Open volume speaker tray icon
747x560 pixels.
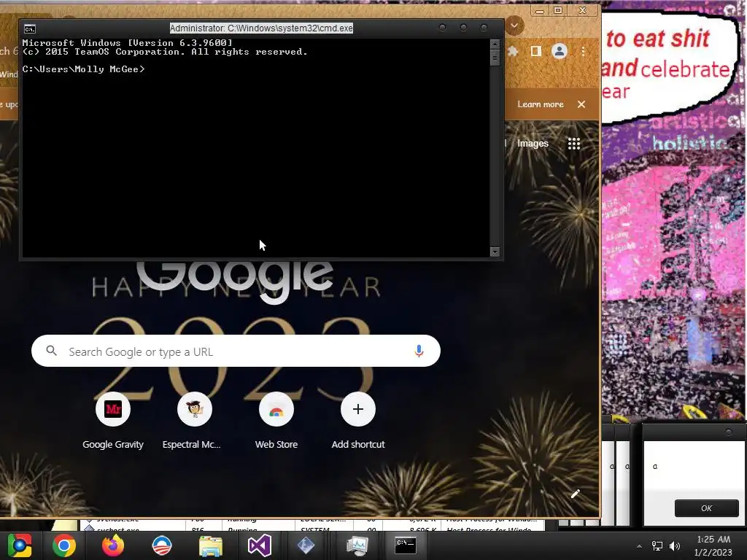tap(675, 546)
